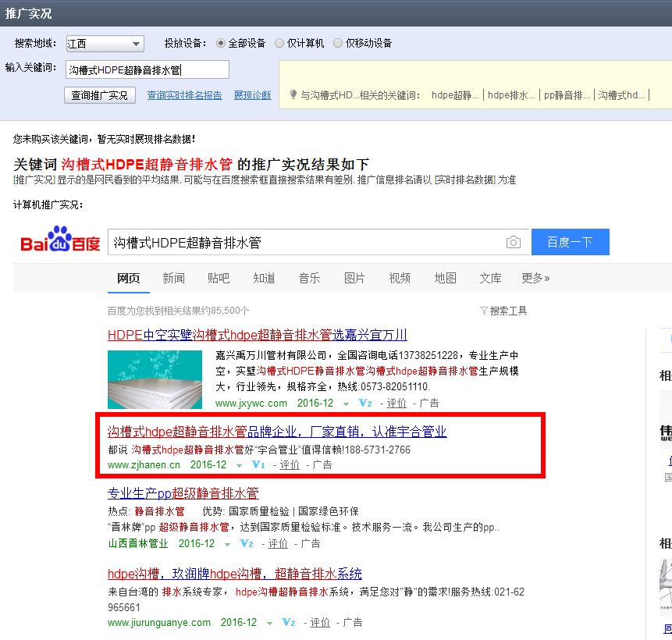Click the 百度一下 search button
This screenshot has width=672, height=640.
coord(571,242)
